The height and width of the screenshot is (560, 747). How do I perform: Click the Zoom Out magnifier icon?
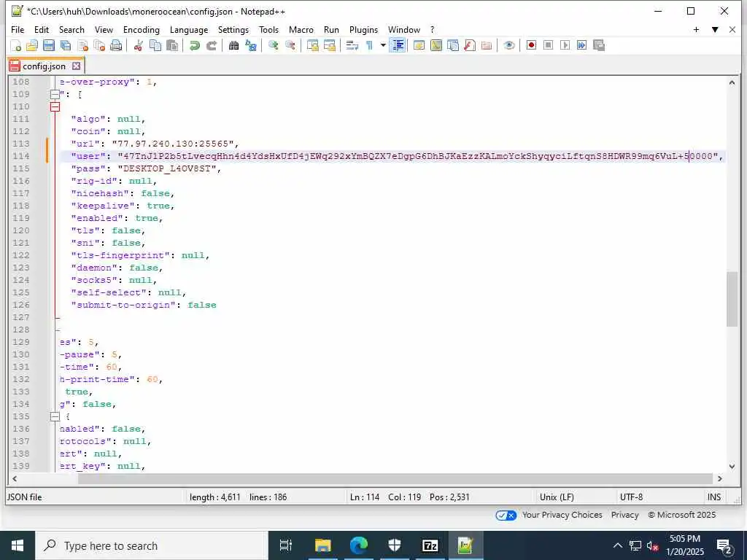[290, 45]
